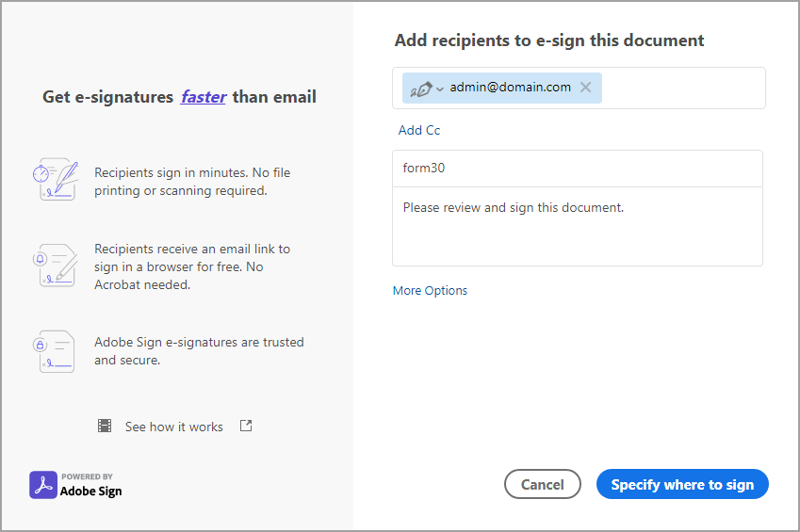Click the film strip video icon

pos(105,427)
